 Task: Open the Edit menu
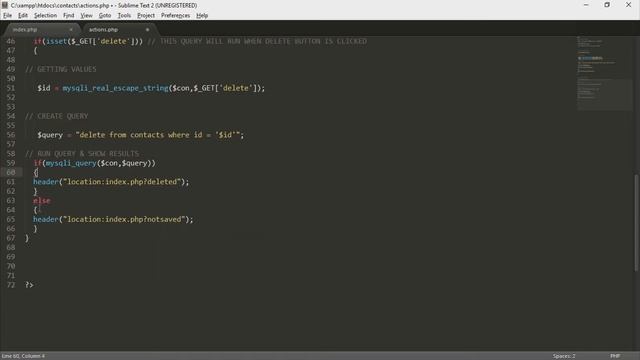point(23,16)
